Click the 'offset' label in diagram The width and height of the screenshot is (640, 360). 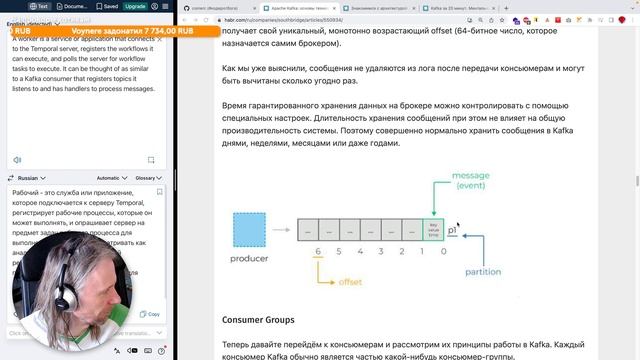click(350, 282)
